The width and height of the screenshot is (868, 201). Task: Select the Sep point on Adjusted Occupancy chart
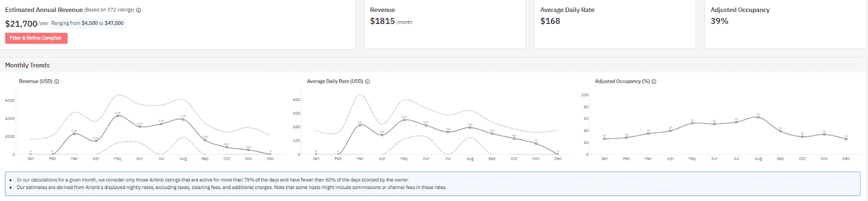(780, 131)
